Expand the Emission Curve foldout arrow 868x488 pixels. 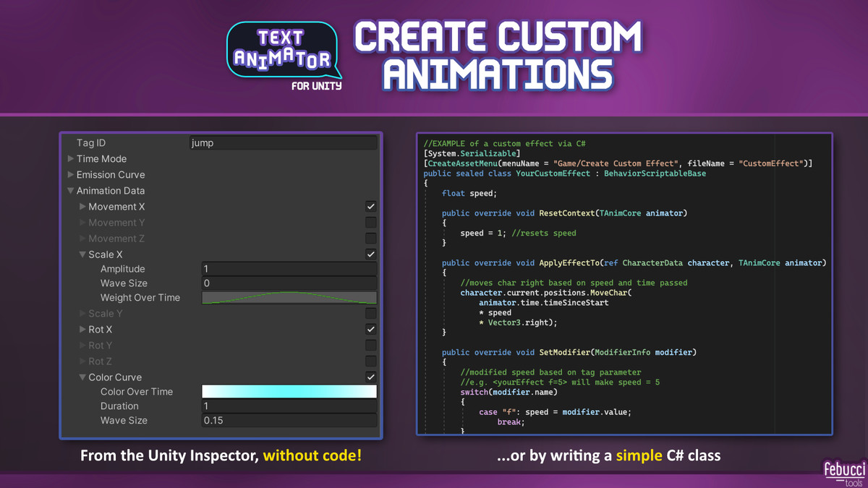[x=71, y=175]
